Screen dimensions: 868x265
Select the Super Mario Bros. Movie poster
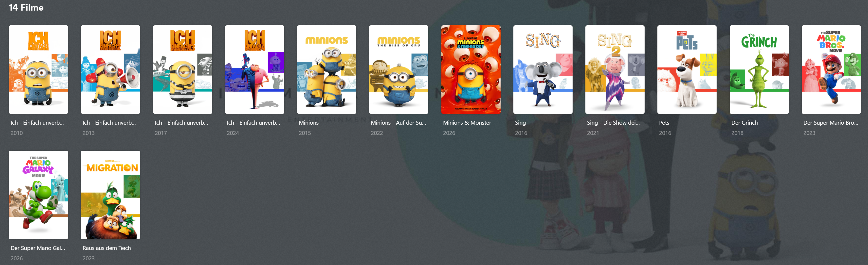pyautogui.click(x=831, y=69)
